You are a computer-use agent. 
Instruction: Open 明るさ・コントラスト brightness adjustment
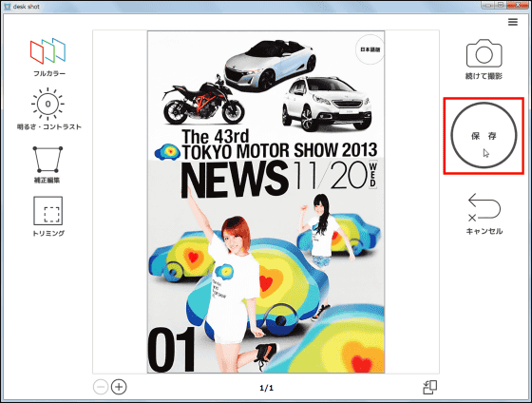click(47, 104)
